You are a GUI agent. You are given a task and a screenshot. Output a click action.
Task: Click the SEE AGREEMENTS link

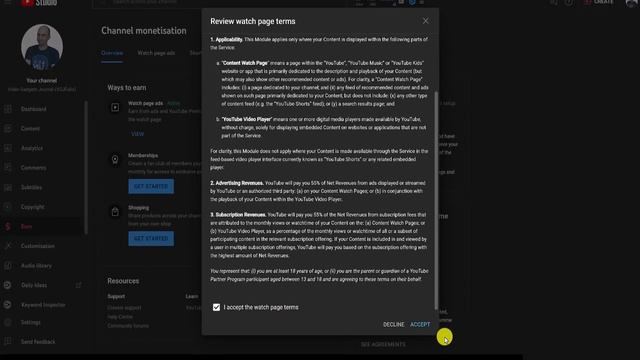[383, 344]
